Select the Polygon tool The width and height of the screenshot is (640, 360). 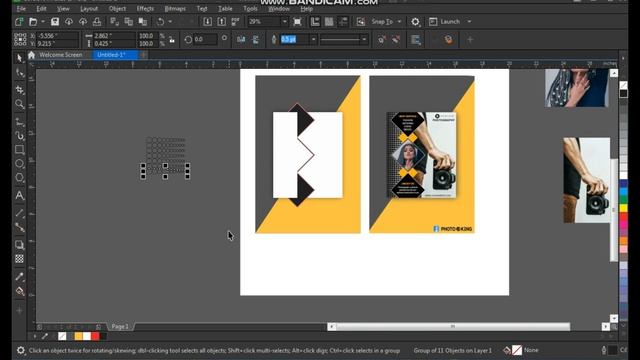click(19, 178)
